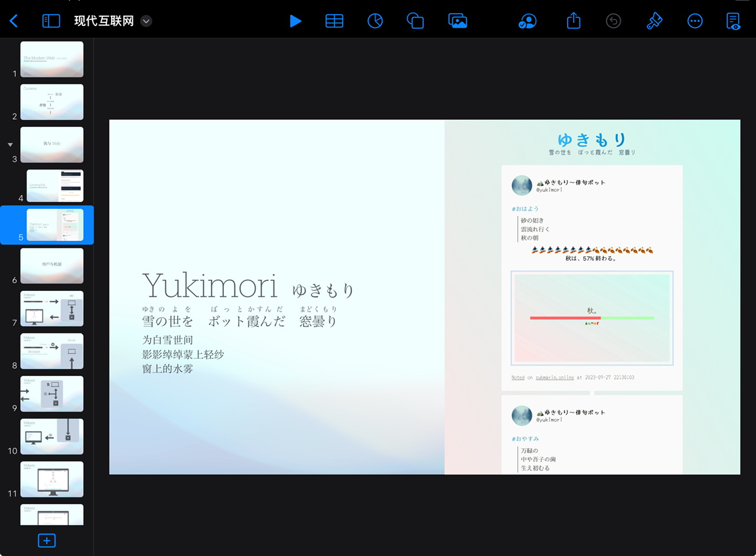The height and width of the screenshot is (556, 756).
Task: Insert a table
Action: [x=334, y=21]
